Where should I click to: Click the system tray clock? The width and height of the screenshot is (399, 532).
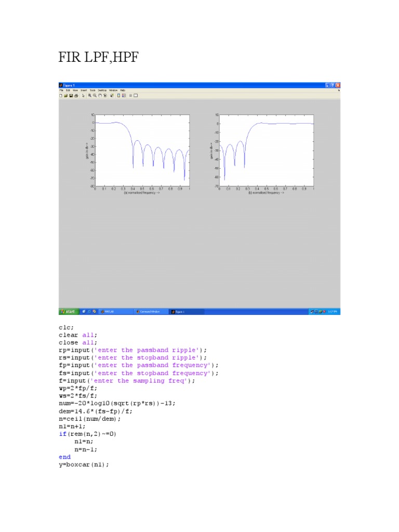pos(332,312)
